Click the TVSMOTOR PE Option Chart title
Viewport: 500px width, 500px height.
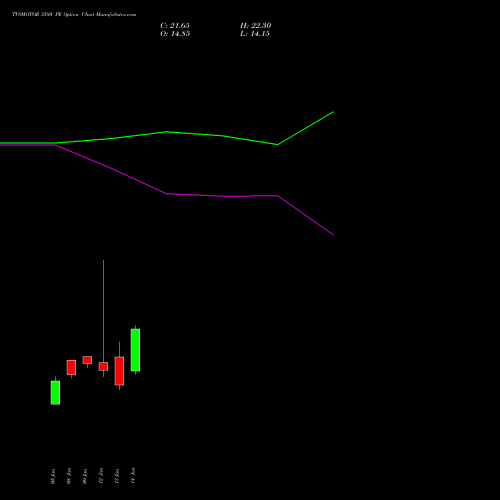[x=74, y=14]
